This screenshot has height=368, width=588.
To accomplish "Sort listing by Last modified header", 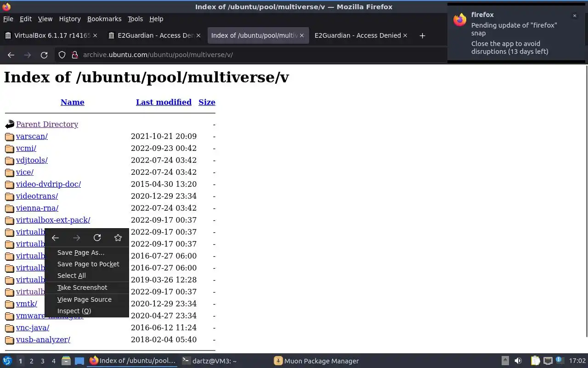I will point(164,102).
